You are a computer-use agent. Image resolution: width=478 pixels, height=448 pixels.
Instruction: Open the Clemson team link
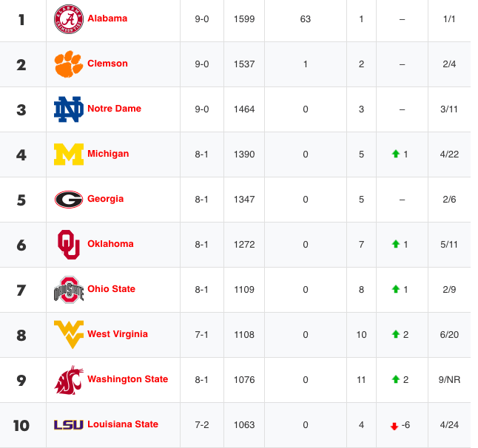click(107, 64)
